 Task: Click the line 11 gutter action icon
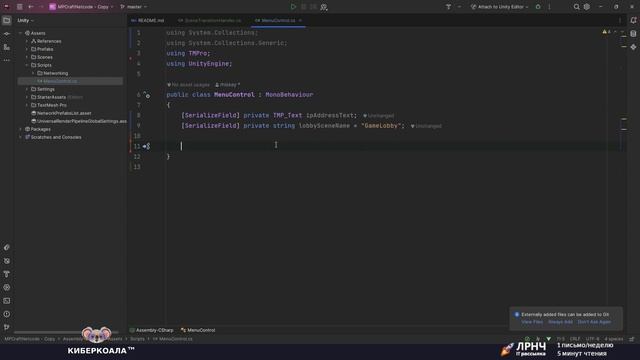point(147,146)
